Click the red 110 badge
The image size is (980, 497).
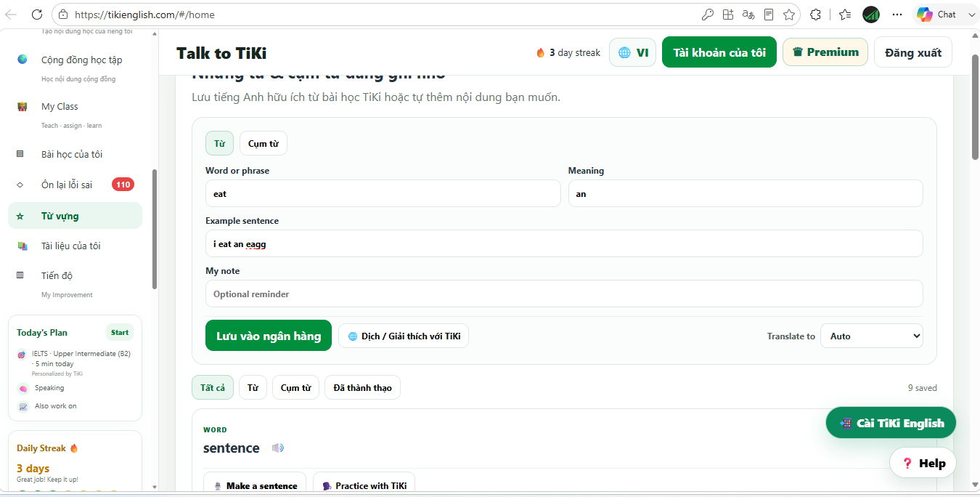[x=123, y=185]
